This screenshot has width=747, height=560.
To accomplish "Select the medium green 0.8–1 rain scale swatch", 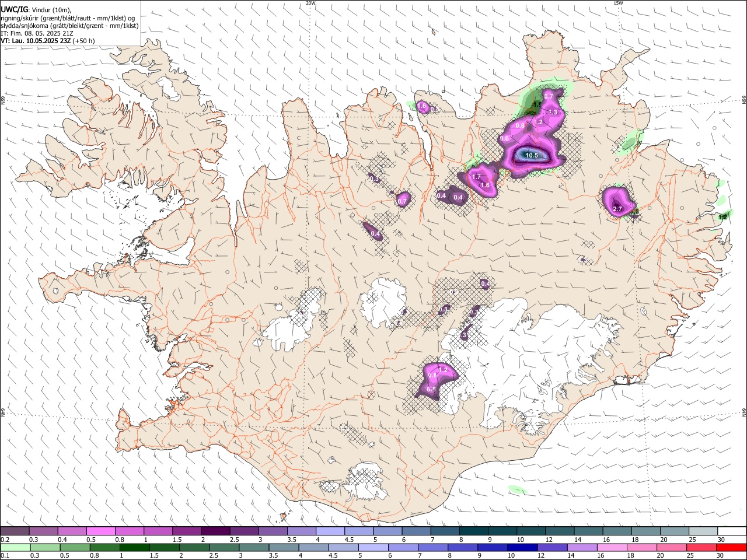I will coord(104,547).
